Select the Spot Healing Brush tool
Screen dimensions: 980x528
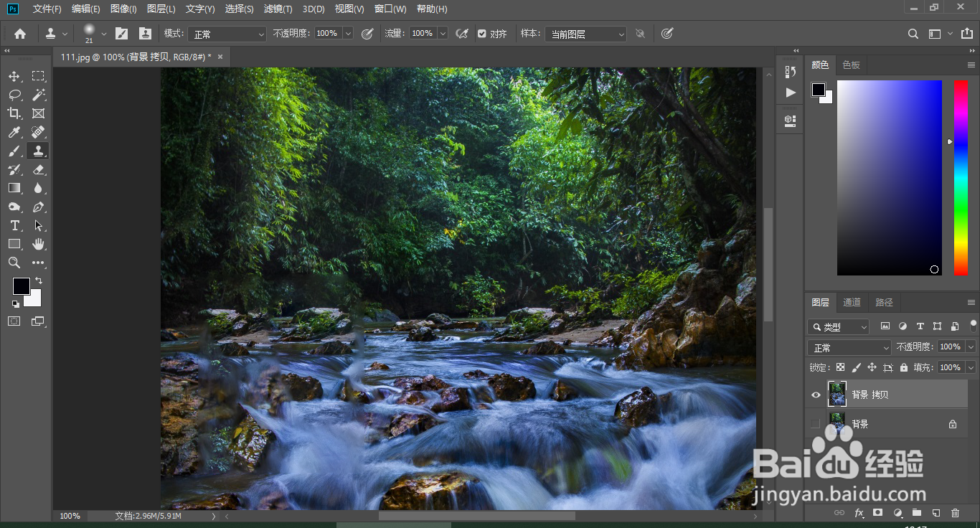pos(38,132)
